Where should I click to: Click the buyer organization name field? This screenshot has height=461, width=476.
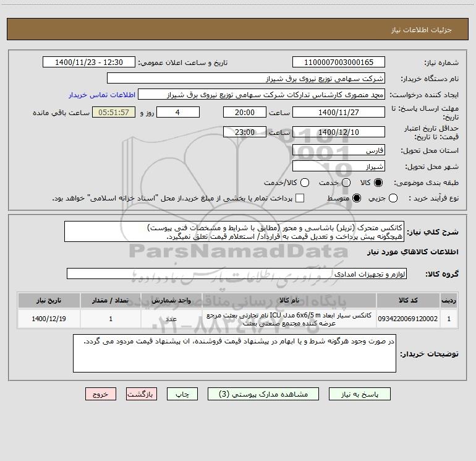(x=246, y=78)
